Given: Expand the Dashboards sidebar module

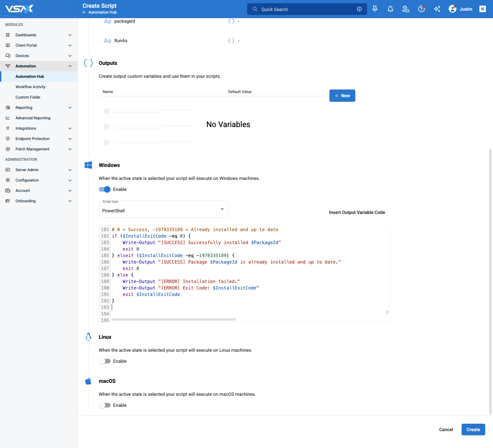Looking at the screenshot, I should point(39,35).
